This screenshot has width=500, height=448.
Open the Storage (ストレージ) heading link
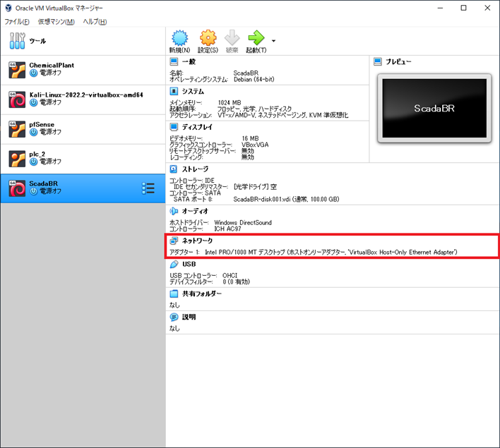pyautogui.click(x=195, y=169)
